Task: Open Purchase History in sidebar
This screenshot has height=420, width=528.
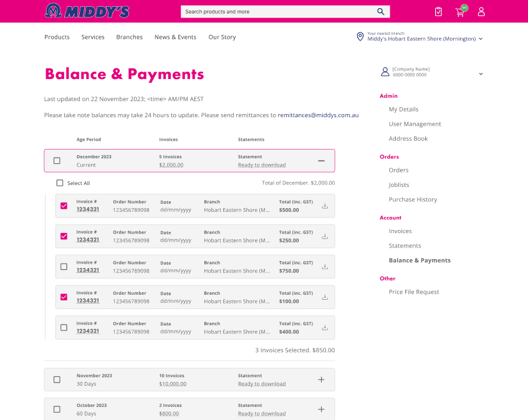Action: pos(413,199)
